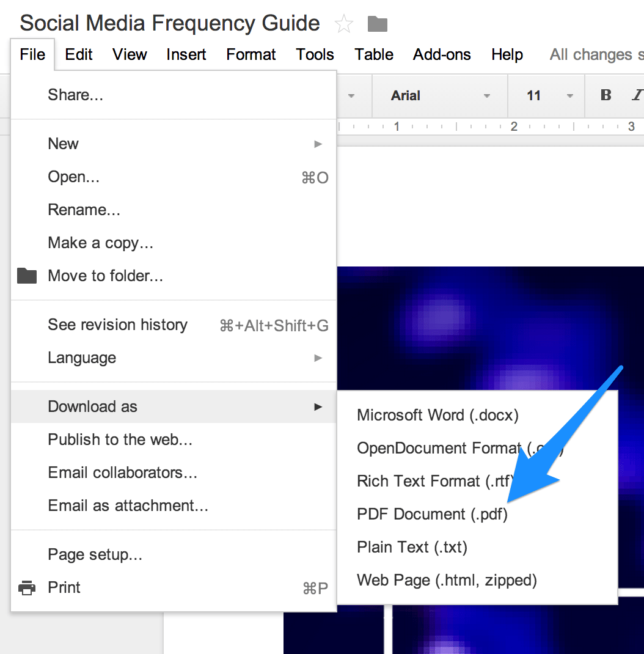
Task: Choose Microsoft Word (.docx) export format
Action: pyautogui.click(x=437, y=415)
